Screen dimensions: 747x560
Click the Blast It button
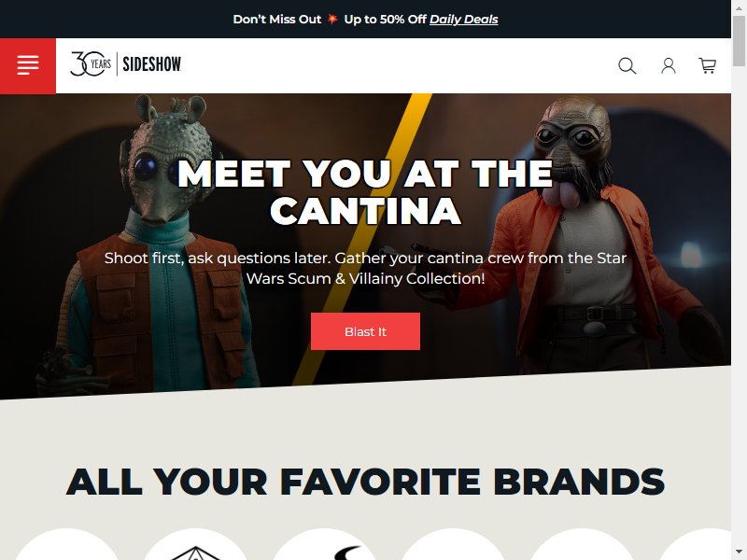(365, 331)
